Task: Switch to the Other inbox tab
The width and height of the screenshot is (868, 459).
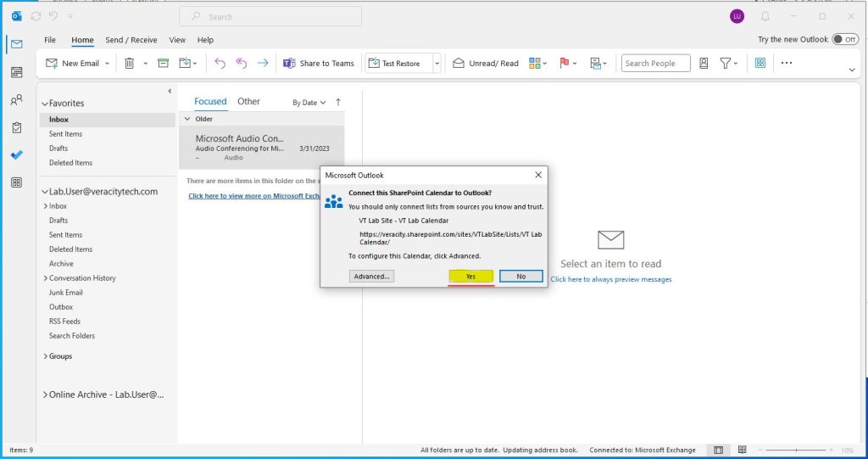Action: pyautogui.click(x=248, y=101)
